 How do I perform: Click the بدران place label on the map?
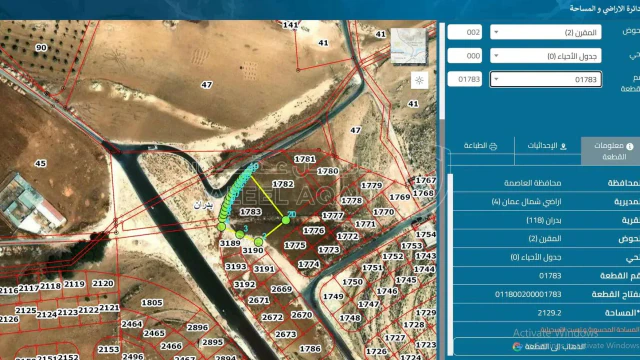(204, 205)
